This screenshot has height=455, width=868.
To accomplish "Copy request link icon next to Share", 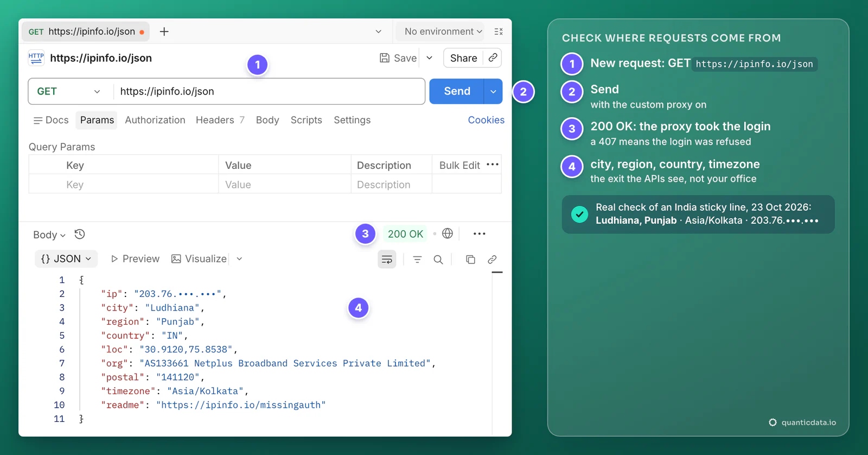I will pyautogui.click(x=493, y=58).
